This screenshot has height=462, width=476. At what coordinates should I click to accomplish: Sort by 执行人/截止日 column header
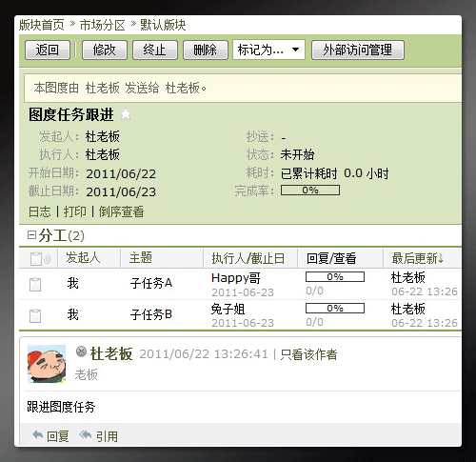pyautogui.click(x=248, y=258)
